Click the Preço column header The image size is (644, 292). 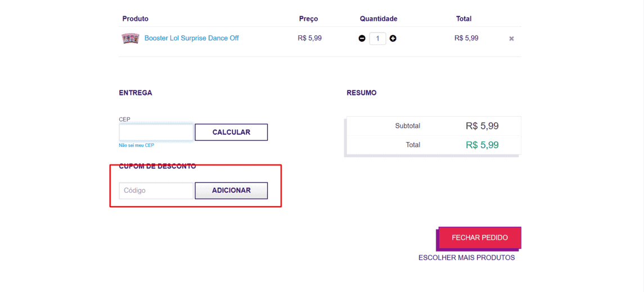click(x=308, y=19)
